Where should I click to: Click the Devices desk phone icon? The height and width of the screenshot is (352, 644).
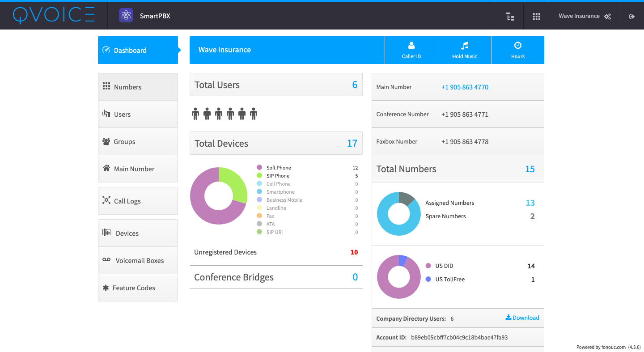coord(106,232)
